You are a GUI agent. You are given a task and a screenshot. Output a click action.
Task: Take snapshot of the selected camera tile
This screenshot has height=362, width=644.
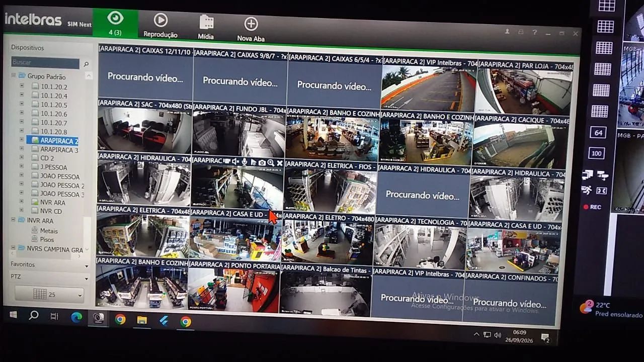[262, 162]
